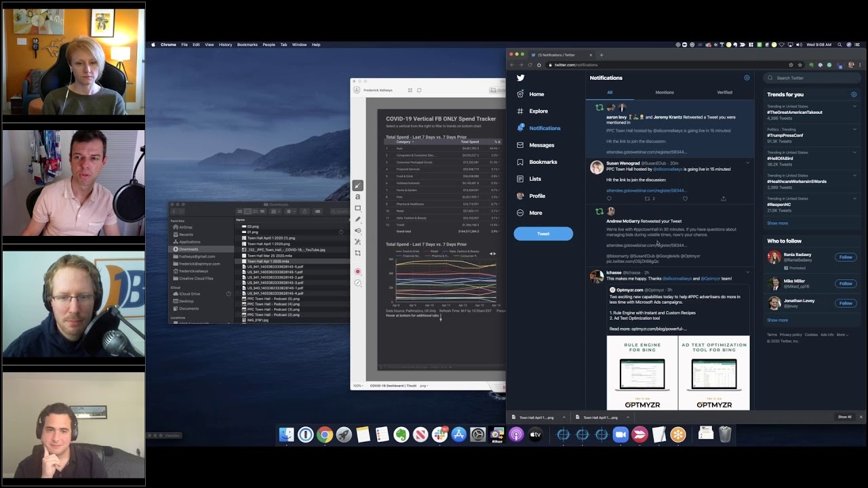Like Susan Wenograd's tweet with heart icon

click(685, 199)
